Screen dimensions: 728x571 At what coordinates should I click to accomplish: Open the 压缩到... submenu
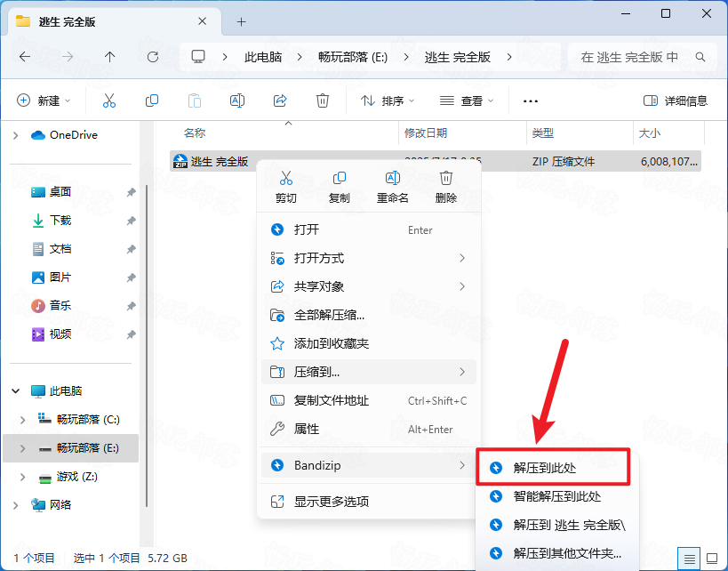tap(369, 372)
